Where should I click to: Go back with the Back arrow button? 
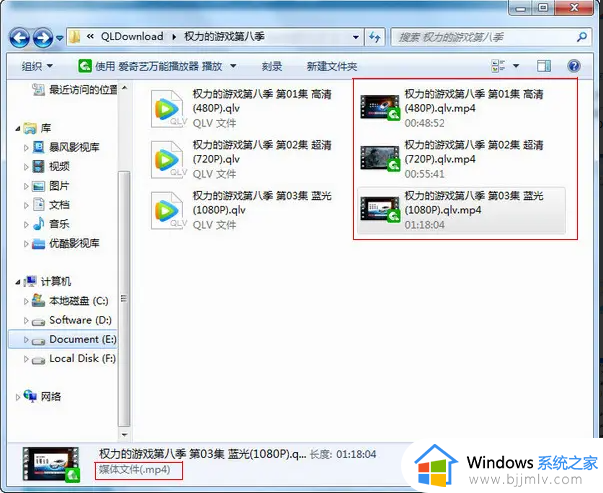tap(19, 38)
